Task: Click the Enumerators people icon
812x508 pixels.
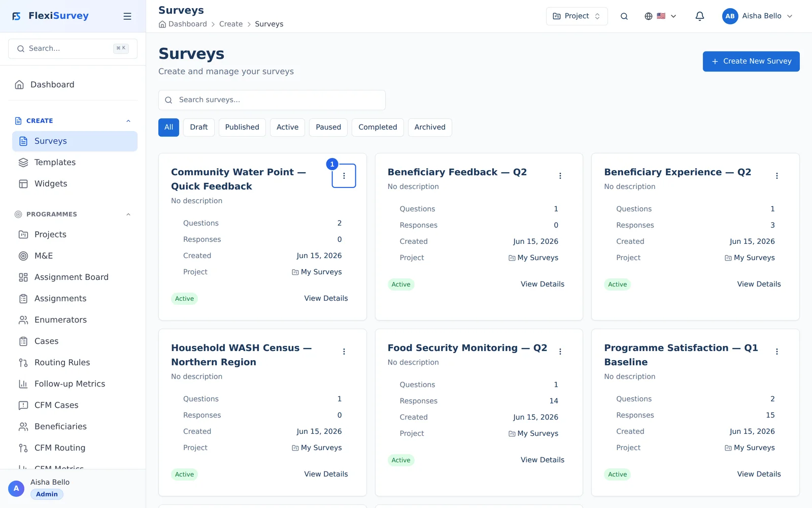Action: (x=23, y=320)
